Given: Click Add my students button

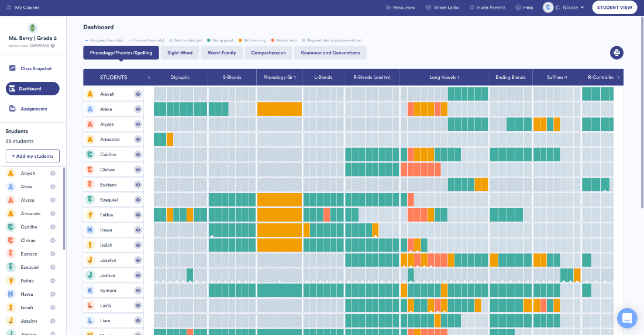Looking at the screenshot, I should tap(32, 156).
